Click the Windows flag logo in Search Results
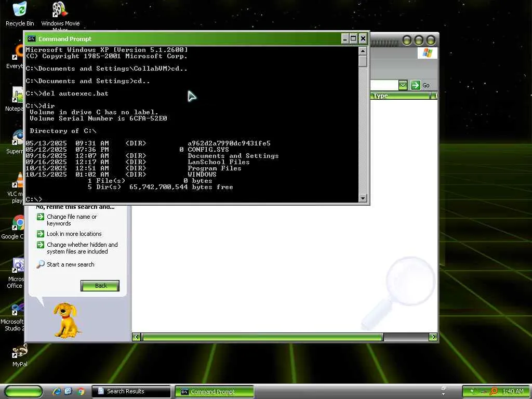The width and height of the screenshot is (532, 399). [427, 53]
